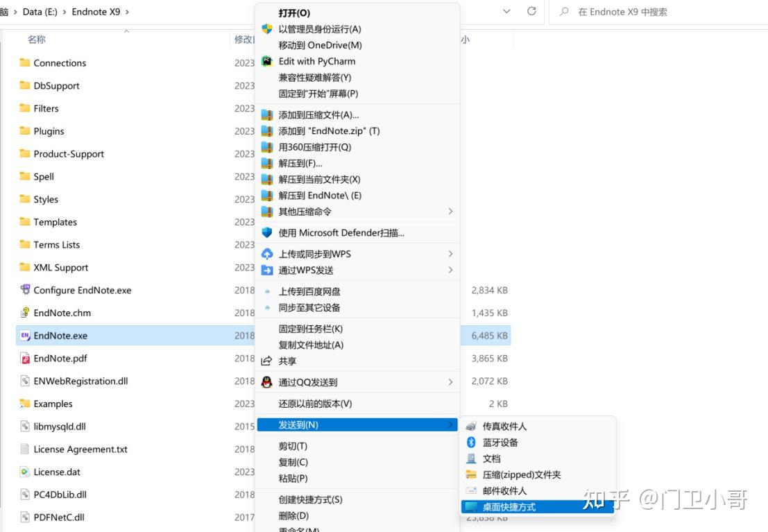The image size is (768, 532).
Task: Click the WPS upload icon on 上传同步到WPS
Action: coord(266,254)
